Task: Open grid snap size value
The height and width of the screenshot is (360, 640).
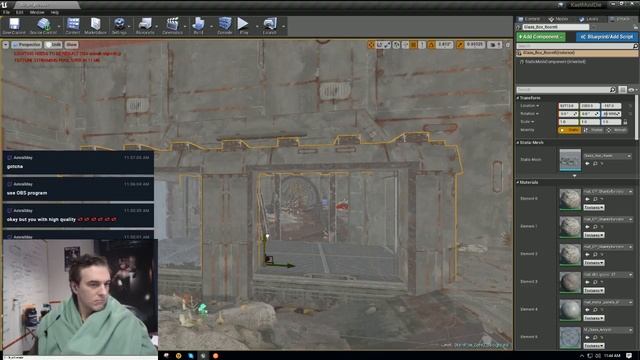Action: tap(422, 45)
